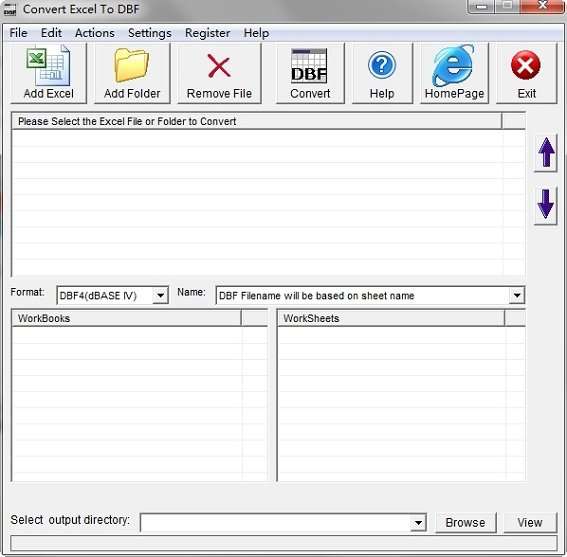This screenshot has height=557, width=567.
Task: Click the View button
Action: point(530,523)
